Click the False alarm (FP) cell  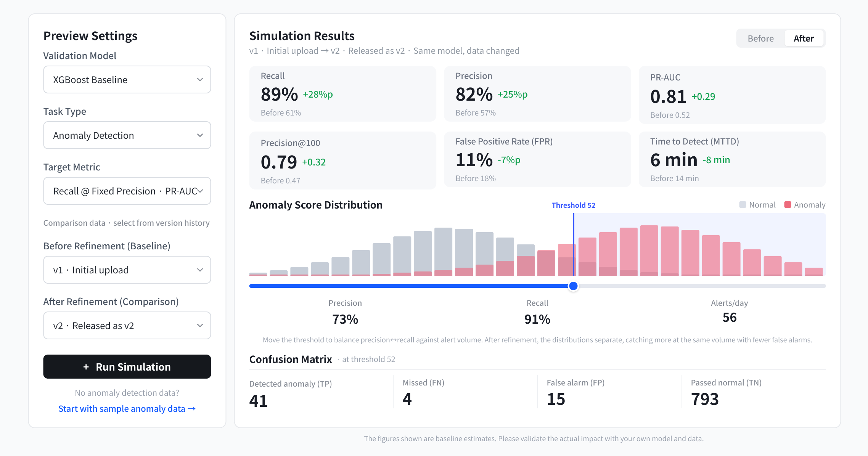609,392
